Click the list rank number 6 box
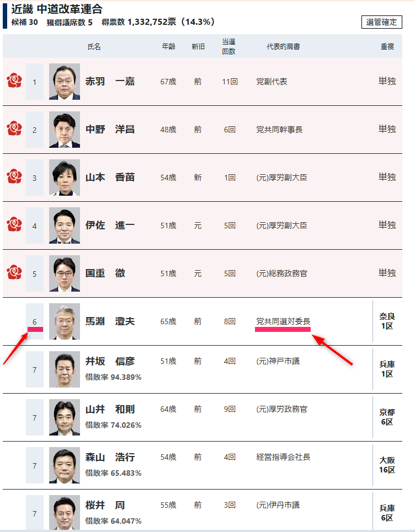 click(x=34, y=321)
